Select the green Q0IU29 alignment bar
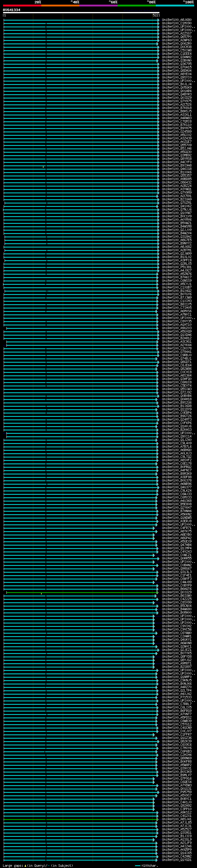 coord(82,592)
